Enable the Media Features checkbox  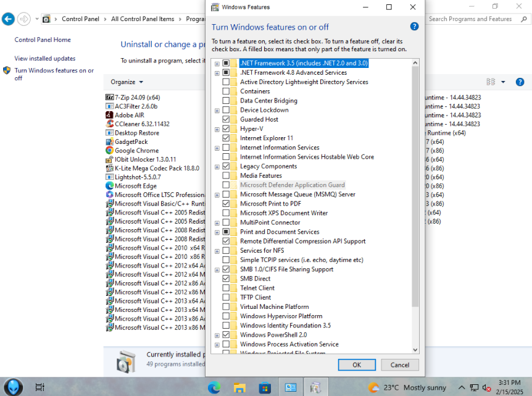226,175
